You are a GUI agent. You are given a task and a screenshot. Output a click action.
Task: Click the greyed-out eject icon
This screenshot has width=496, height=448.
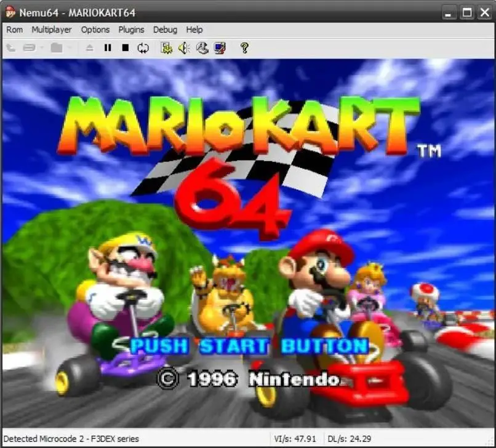tap(89, 48)
